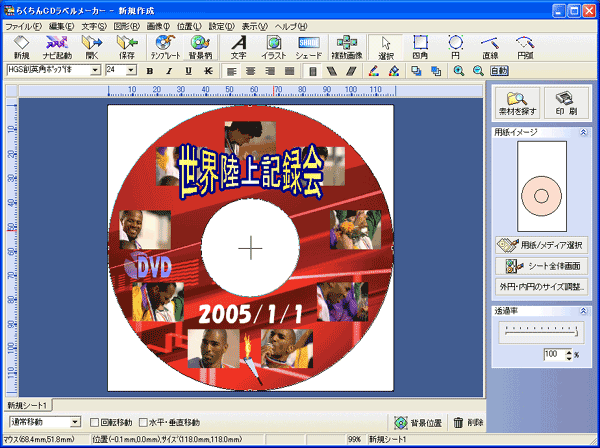Open the text color pencil icon
The image size is (600, 448).
[374, 71]
